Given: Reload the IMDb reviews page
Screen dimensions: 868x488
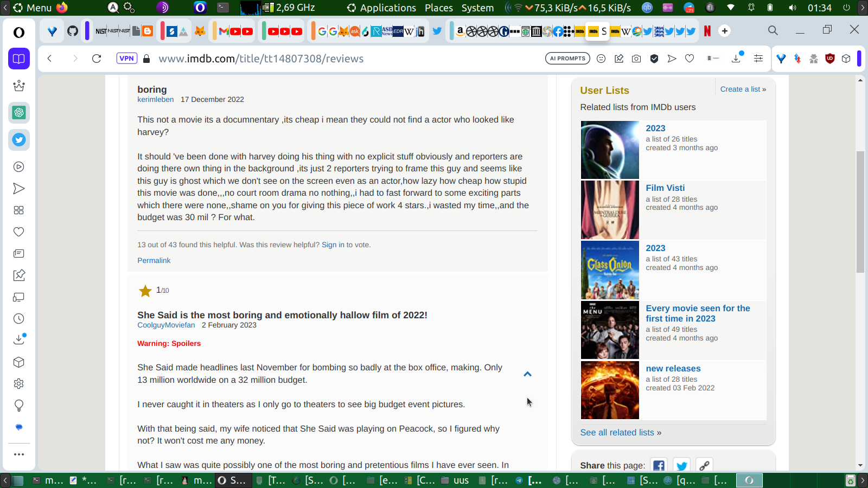Looking at the screenshot, I should 97,59.
